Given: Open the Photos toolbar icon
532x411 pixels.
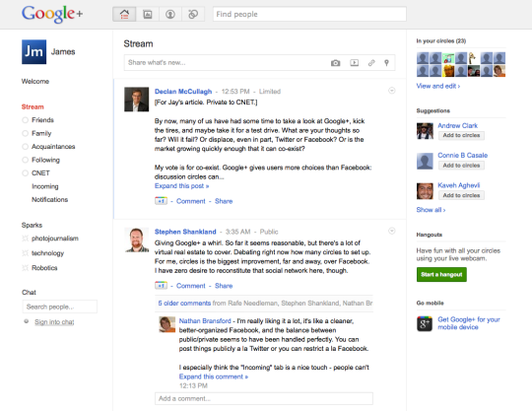Looking at the screenshot, I should click(x=147, y=14).
